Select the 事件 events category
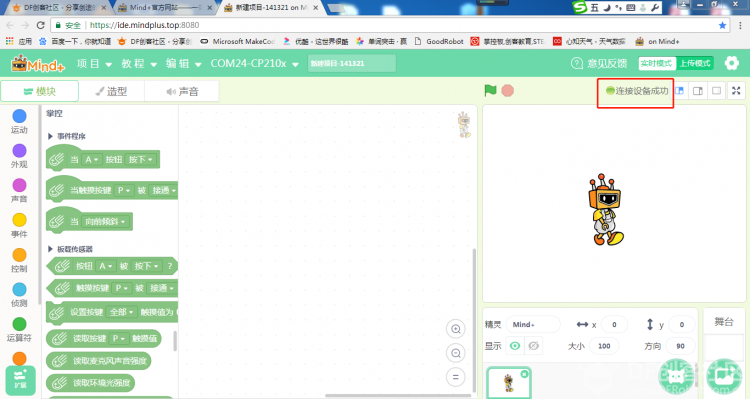The width and height of the screenshot is (750, 399). [x=19, y=225]
